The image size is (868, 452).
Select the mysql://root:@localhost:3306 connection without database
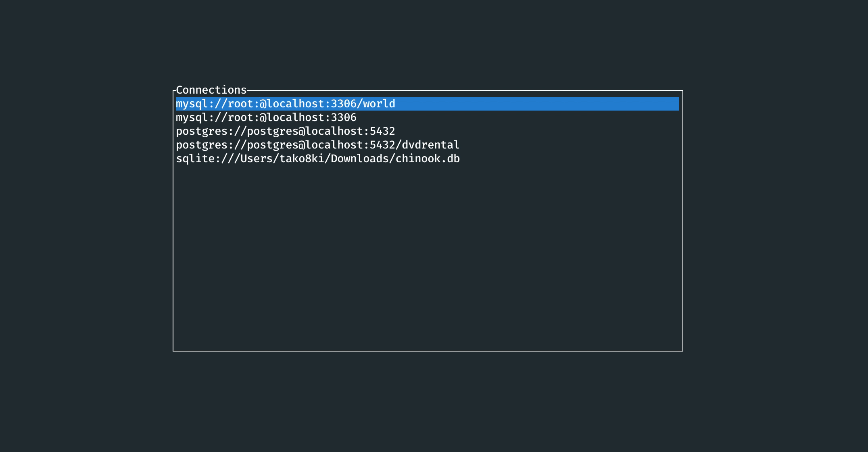pyautogui.click(x=266, y=118)
